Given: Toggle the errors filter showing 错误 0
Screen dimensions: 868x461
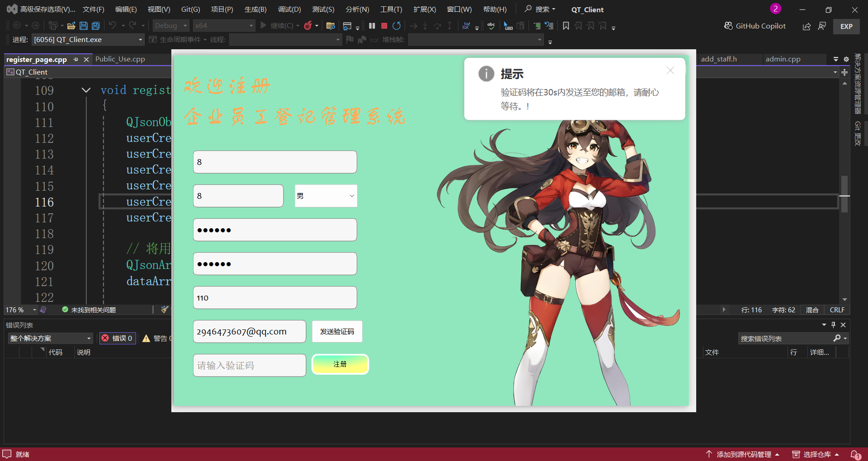Looking at the screenshot, I should [x=118, y=338].
